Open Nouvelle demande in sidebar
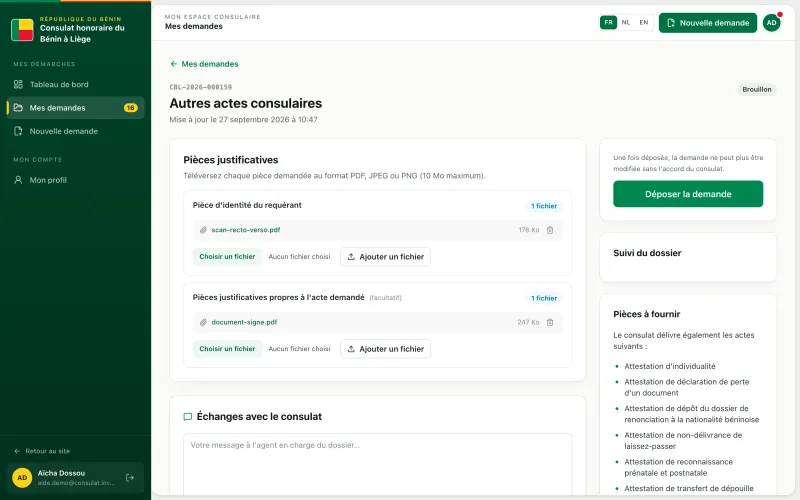This screenshot has width=800, height=500. [76, 131]
